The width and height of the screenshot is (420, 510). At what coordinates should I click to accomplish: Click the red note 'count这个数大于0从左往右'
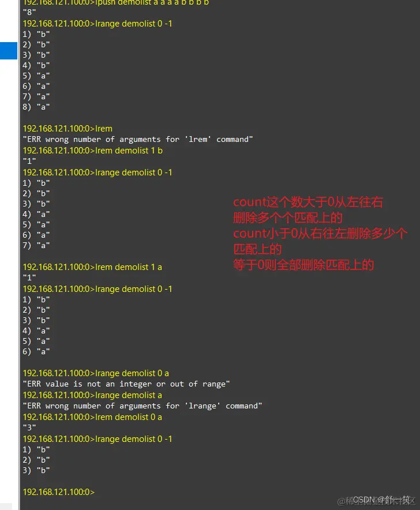click(308, 202)
